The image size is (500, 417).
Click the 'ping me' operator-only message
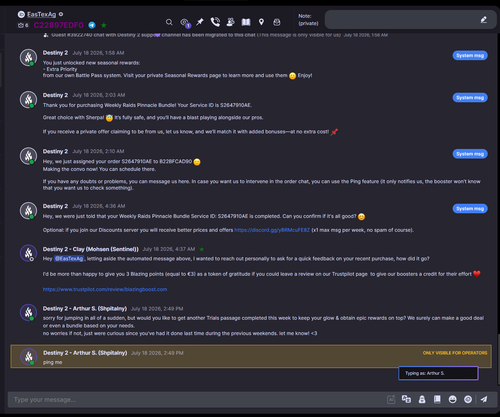coord(251,356)
